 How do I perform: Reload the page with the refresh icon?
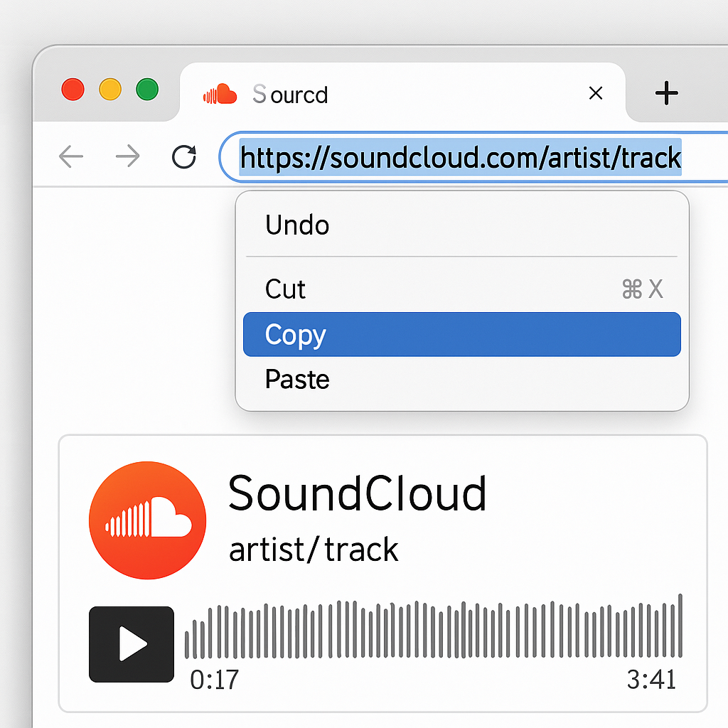point(184,157)
